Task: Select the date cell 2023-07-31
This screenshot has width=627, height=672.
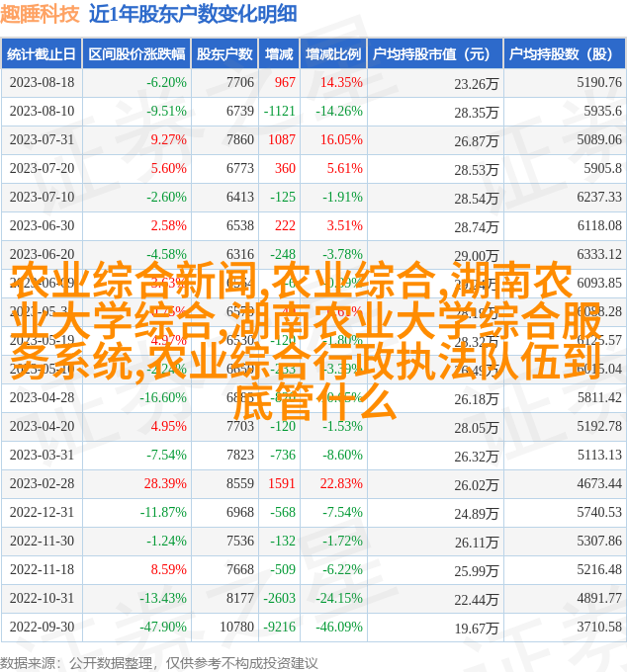Action: point(42,139)
